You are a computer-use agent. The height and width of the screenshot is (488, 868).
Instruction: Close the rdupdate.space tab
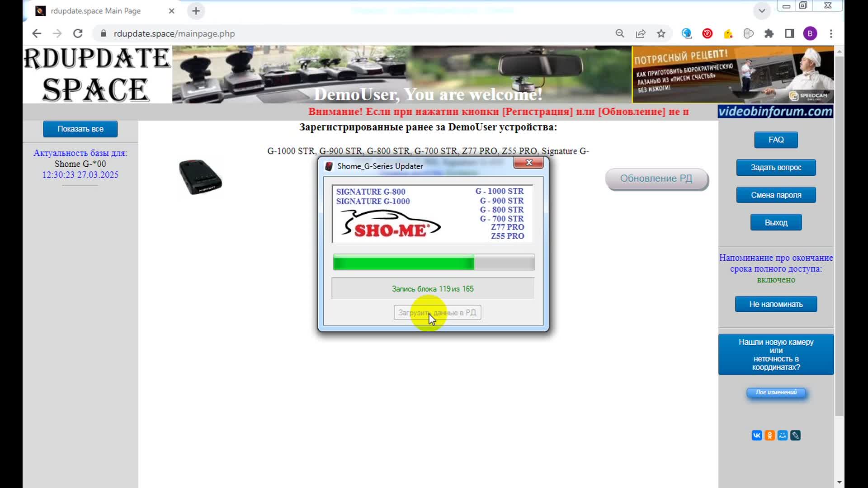(171, 11)
